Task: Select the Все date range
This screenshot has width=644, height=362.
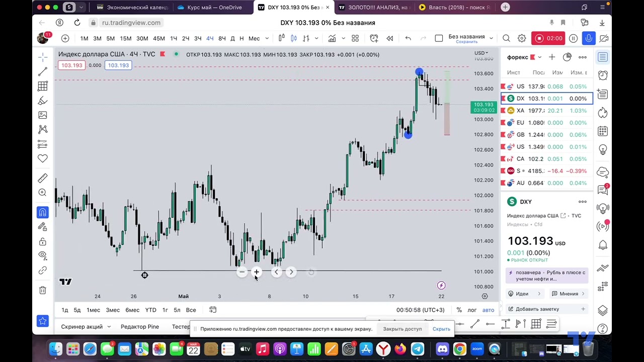Action: coord(191,310)
